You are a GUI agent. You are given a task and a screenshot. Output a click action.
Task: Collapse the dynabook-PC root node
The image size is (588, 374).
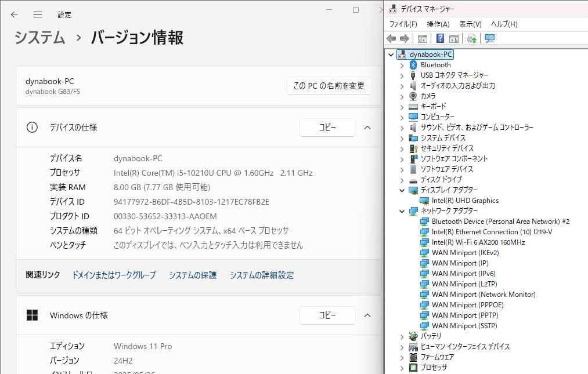coord(391,55)
